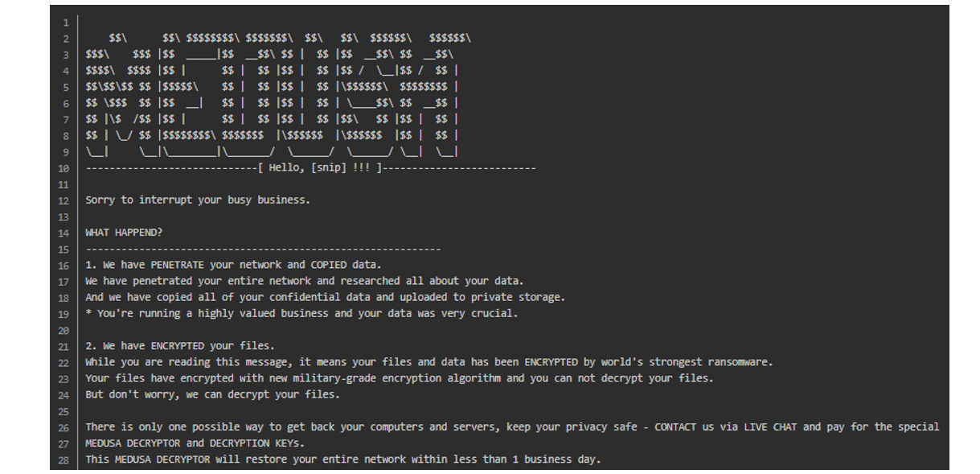
Task: Click the dashed separator on line 15
Action: click(x=263, y=249)
